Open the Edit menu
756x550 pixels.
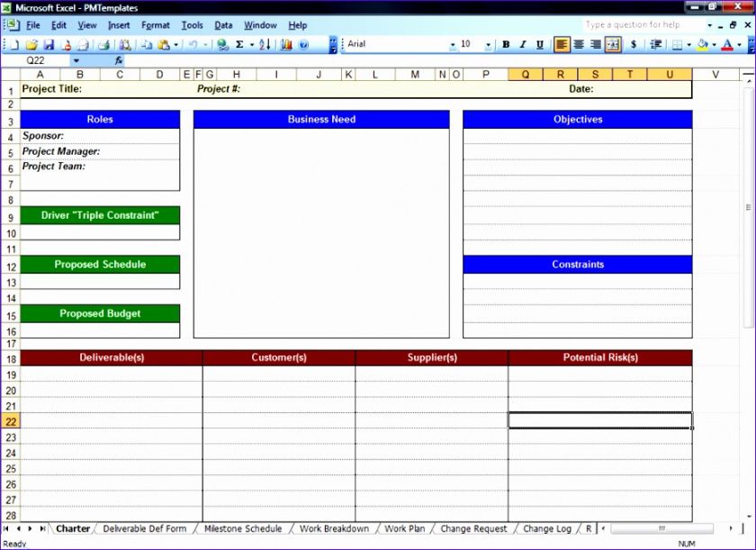coord(58,25)
